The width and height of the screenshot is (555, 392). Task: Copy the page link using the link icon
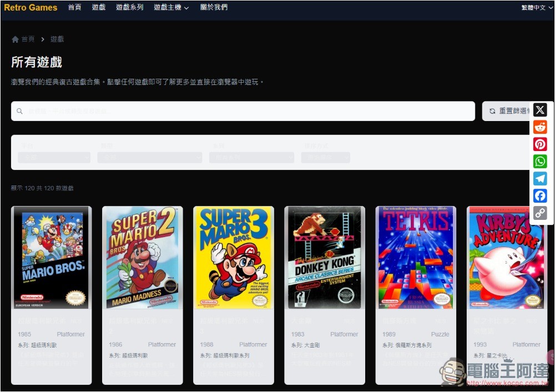[x=539, y=213]
